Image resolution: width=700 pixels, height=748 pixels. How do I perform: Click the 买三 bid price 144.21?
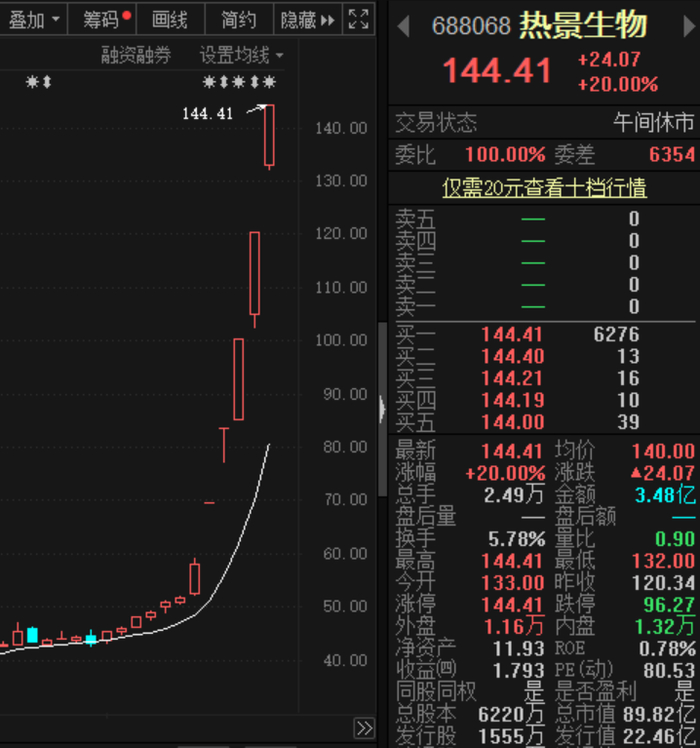click(512, 378)
